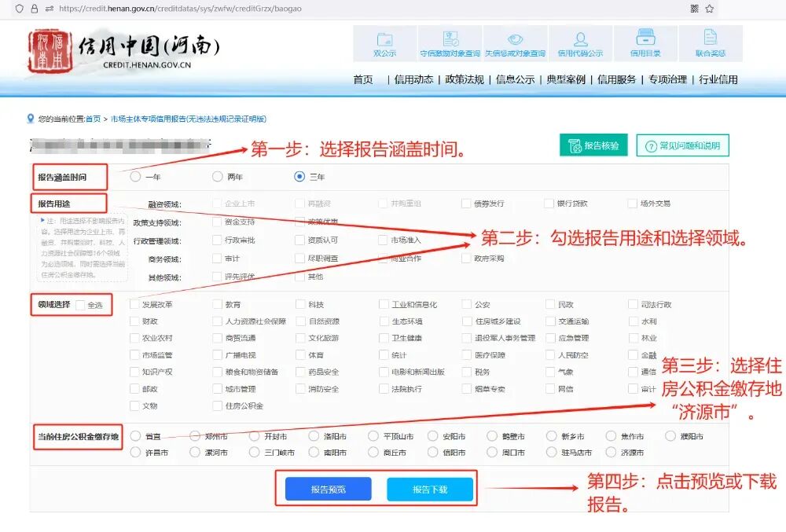Select the 一年 report period radio button
Image resolution: width=786 pixels, height=532 pixels.
136,177
